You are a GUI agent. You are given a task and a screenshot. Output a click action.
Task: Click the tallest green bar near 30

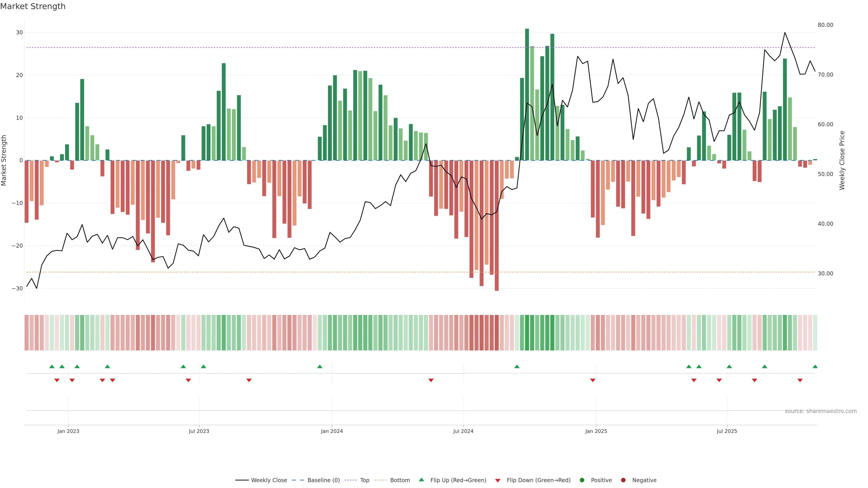click(527, 94)
